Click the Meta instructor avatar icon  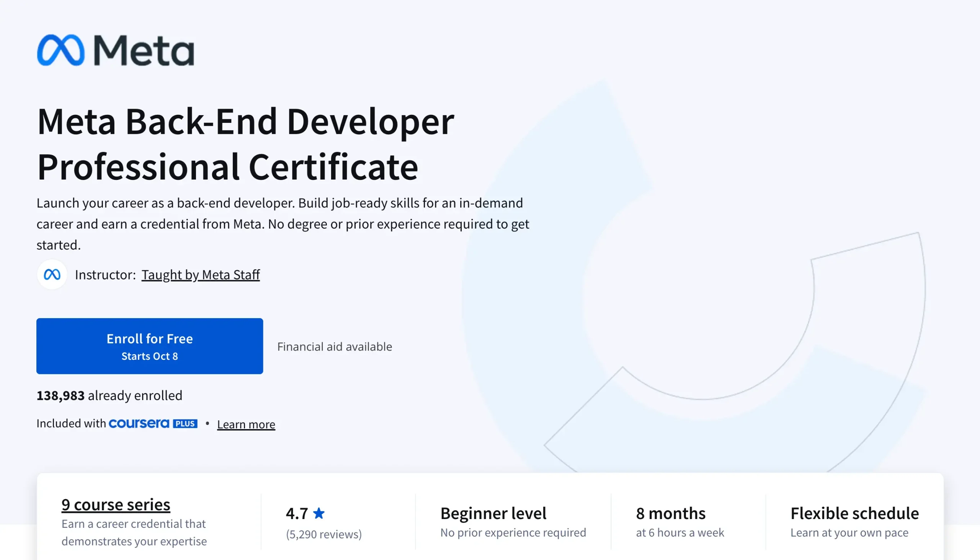(x=52, y=274)
